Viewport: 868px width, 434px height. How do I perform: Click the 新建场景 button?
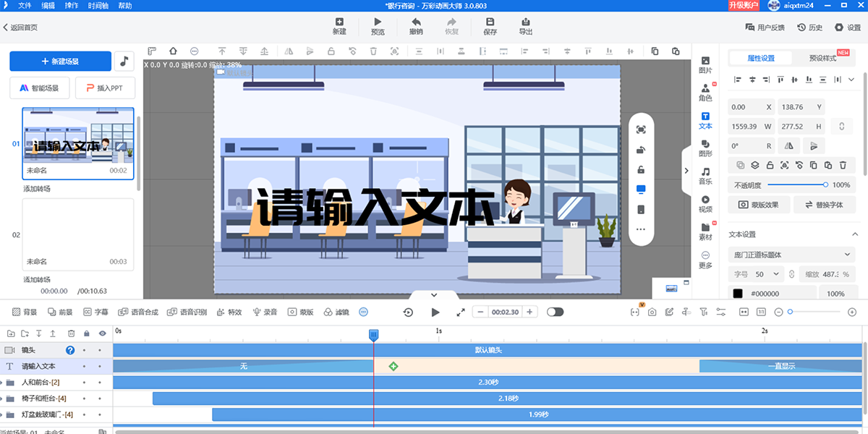[x=61, y=61]
